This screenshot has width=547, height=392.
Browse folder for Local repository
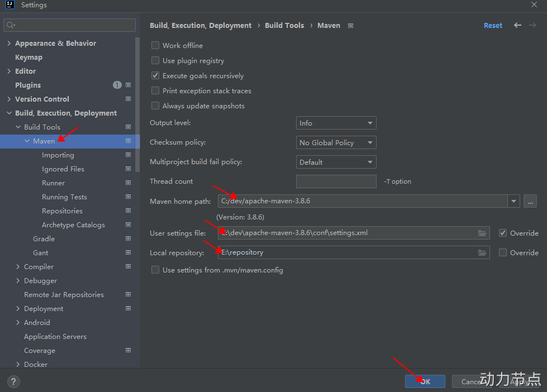tap(482, 252)
